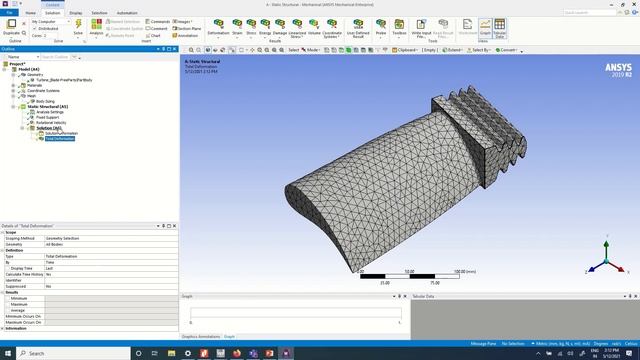
Task: Insert a Damage result
Action: coord(280,27)
